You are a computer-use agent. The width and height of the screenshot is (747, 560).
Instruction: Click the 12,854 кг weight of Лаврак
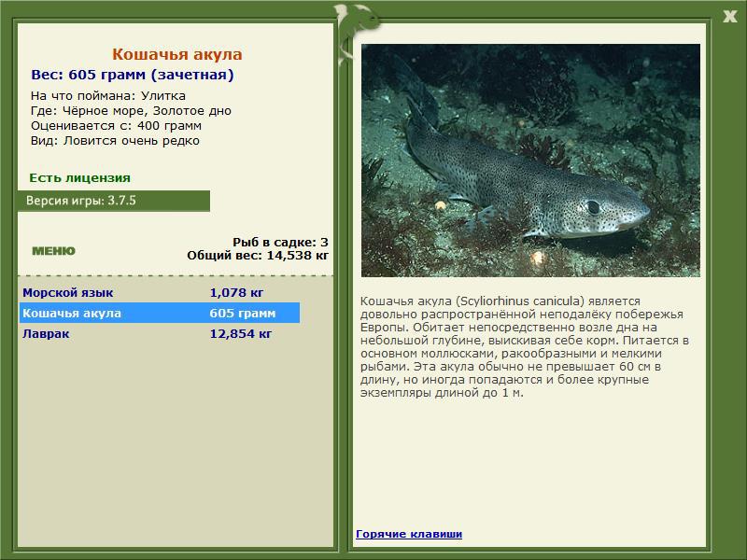(241, 334)
